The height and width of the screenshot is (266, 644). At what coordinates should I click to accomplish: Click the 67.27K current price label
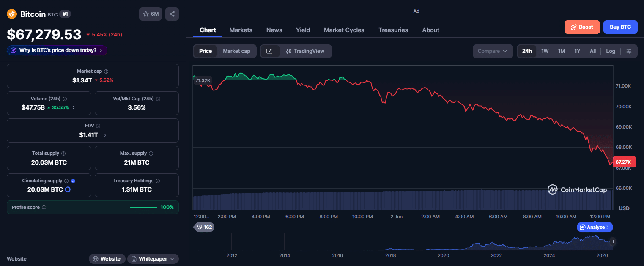pos(625,162)
